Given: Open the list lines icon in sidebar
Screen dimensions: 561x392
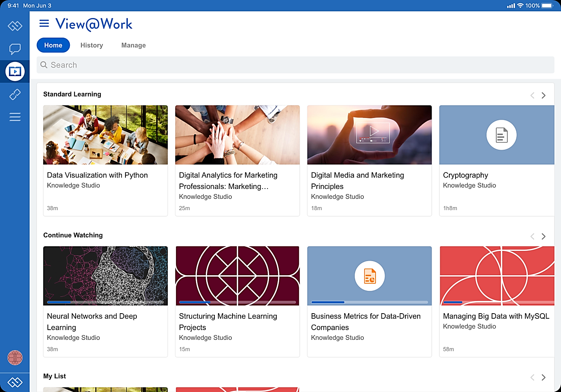Looking at the screenshot, I should coord(15,117).
